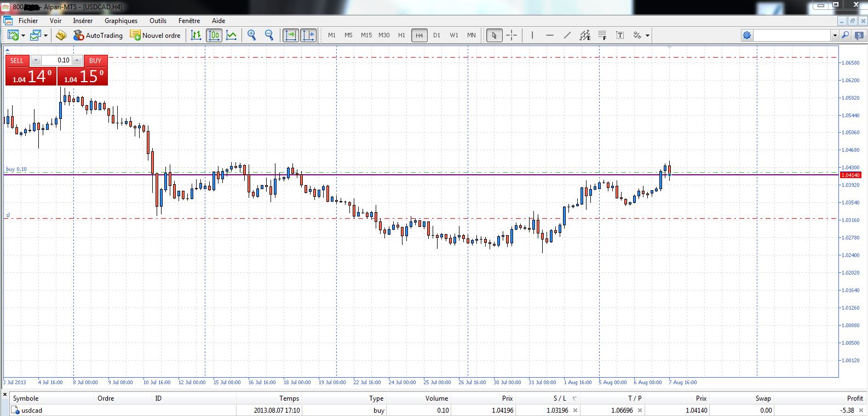The width and height of the screenshot is (868, 416).
Task: Open the Outils menu
Action: (x=158, y=21)
